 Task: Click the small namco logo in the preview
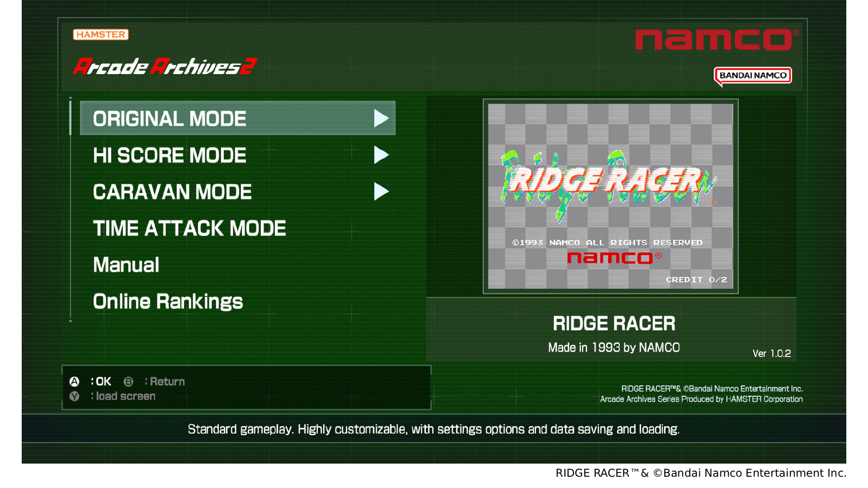614,258
